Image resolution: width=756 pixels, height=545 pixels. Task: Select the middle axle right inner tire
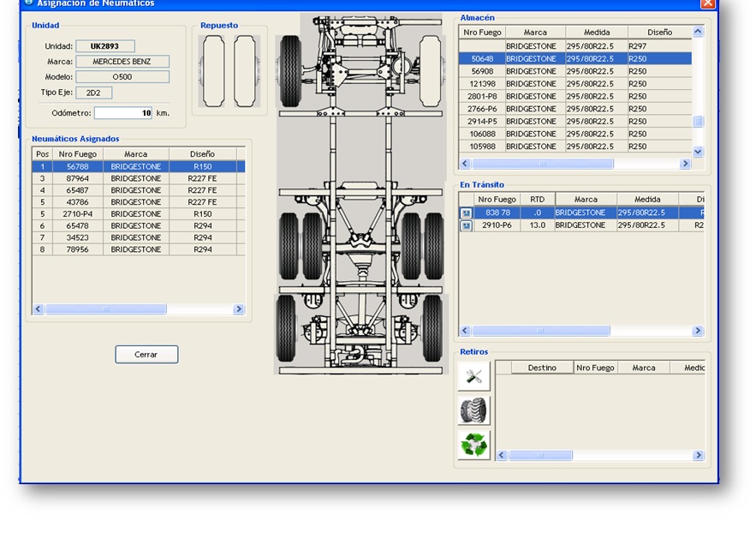[411, 246]
